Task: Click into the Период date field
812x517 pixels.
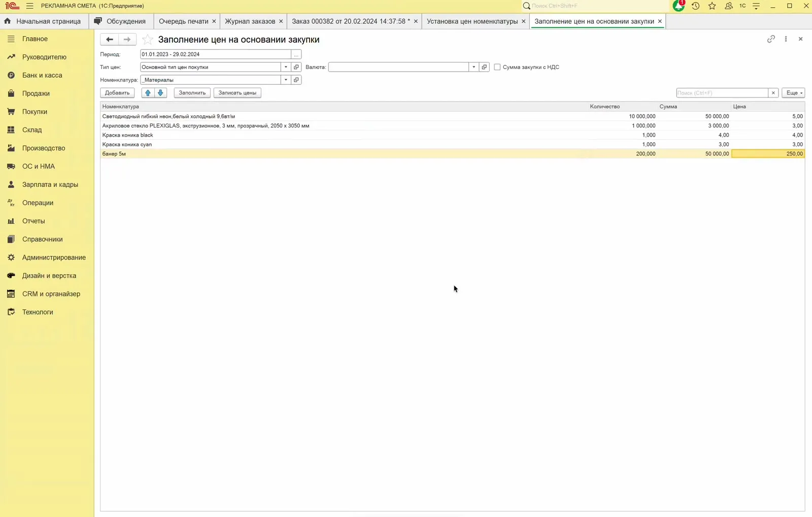Action: click(x=216, y=54)
